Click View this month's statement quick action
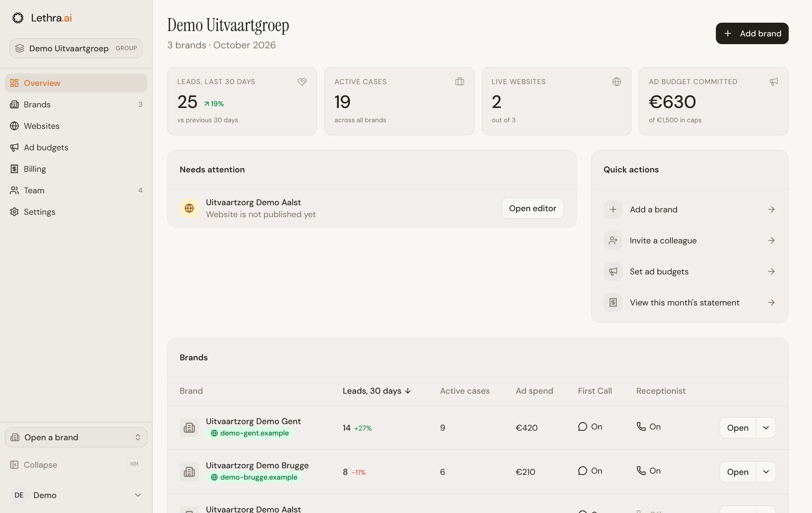This screenshot has height=513, width=812. [690, 302]
